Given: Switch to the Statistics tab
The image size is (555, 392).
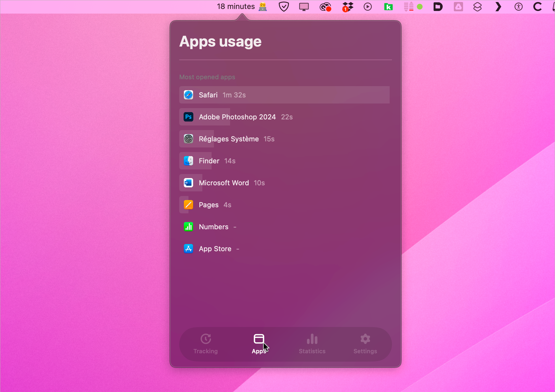Looking at the screenshot, I should click(312, 344).
